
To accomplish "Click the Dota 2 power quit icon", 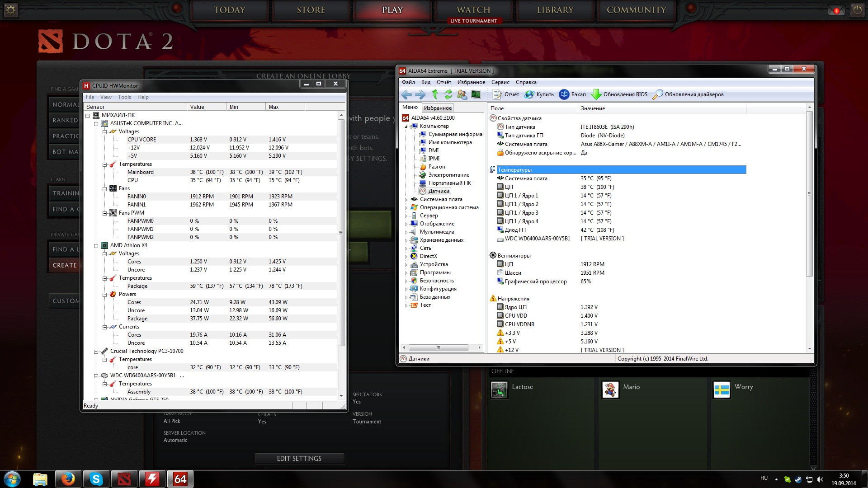I will pos(857,10).
